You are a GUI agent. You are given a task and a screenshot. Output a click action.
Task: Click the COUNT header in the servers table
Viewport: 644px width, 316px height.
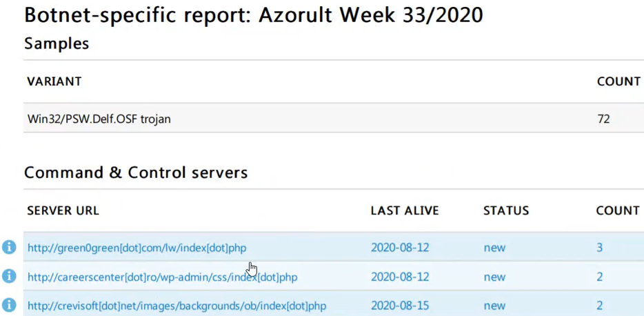pyautogui.click(x=618, y=210)
